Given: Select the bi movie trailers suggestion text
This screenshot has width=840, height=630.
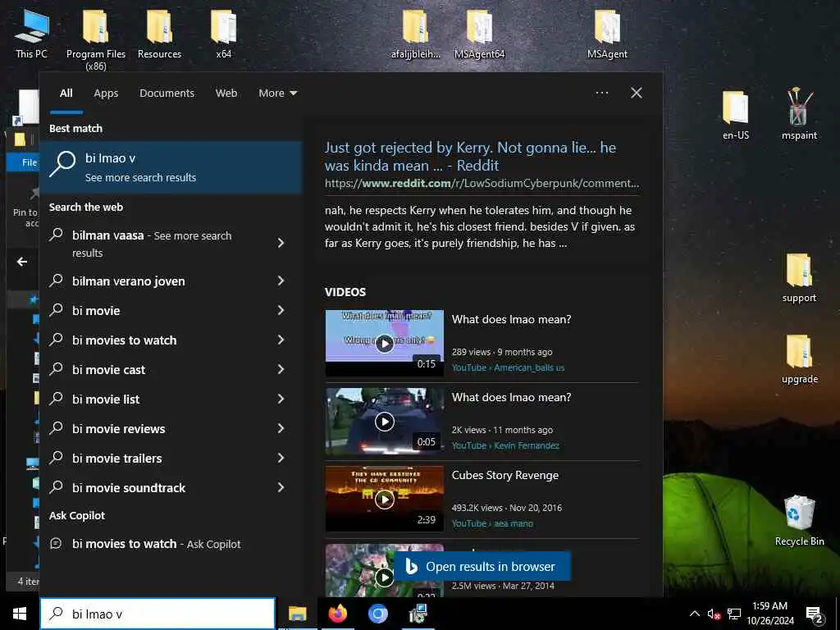Looking at the screenshot, I should click(117, 458).
